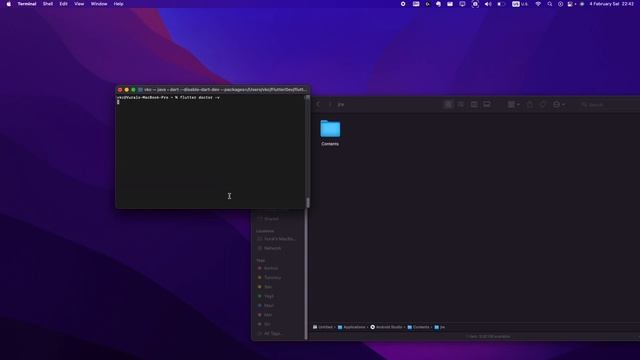The width and height of the screenshot is (640, 360).
Task: Close the Terminal window with red button
Action: coord(120,89)
